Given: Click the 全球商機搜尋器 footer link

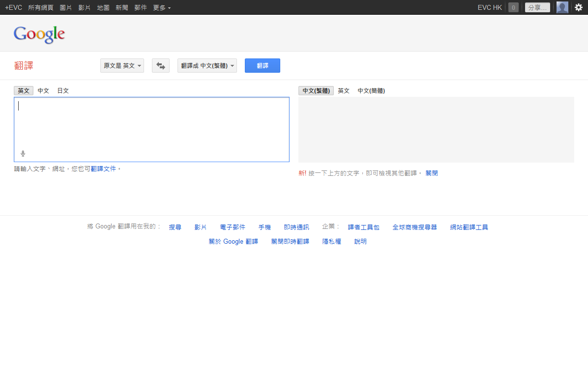Looking at the screenshot, I should pos(415,227).
